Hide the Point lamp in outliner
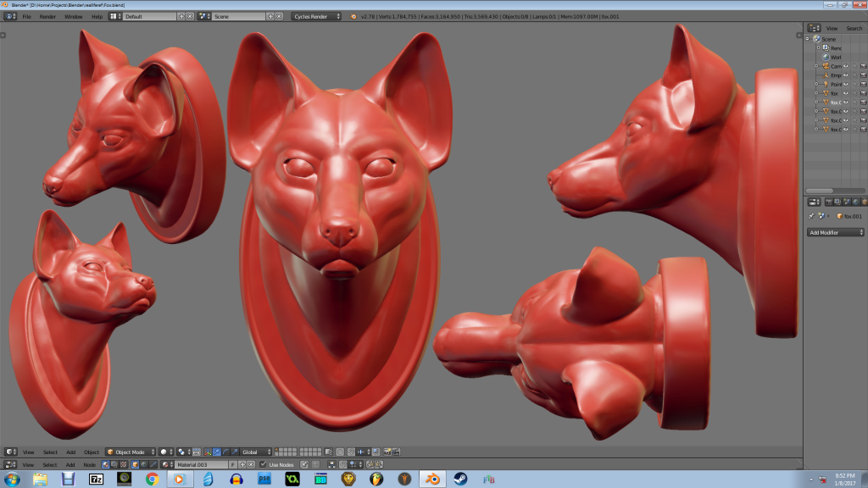This screenshot has height=488, width=868. click(845, 84)
